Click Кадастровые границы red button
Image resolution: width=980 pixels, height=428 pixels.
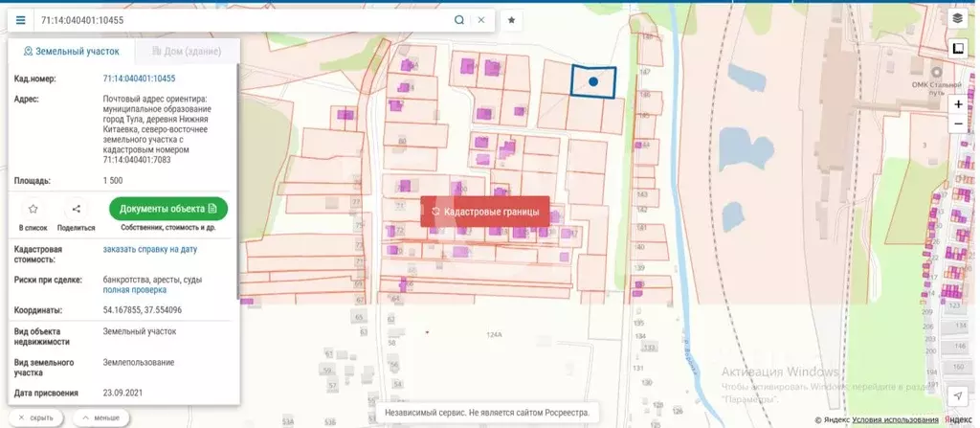click(485, 212)
